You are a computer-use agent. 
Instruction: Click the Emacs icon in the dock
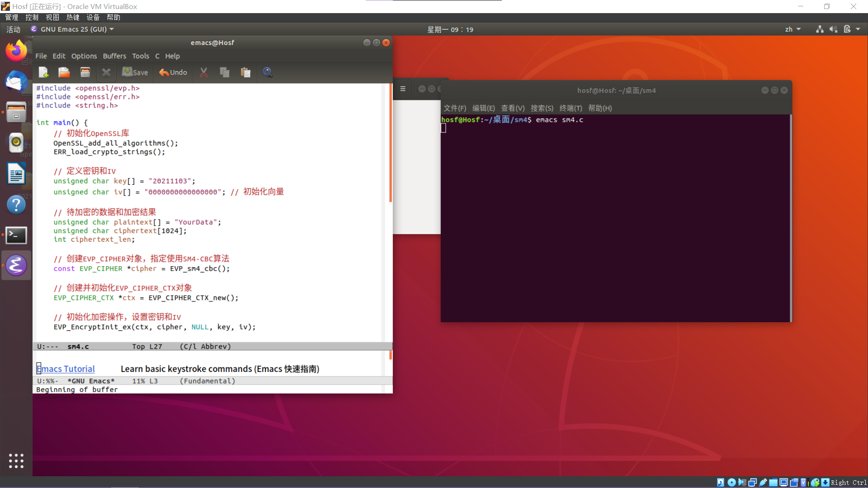pyautogui.click(x=16, y=266)
